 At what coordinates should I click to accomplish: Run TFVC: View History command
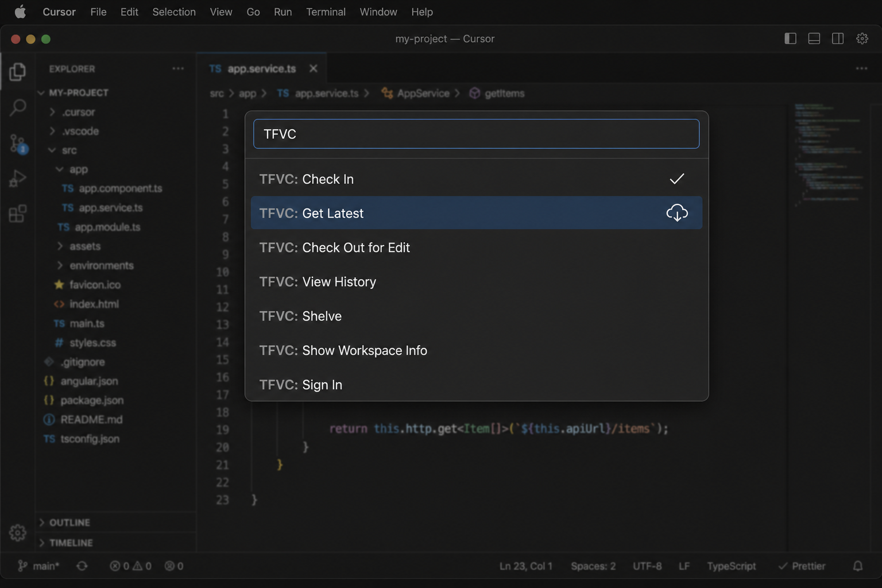(477, 281)
